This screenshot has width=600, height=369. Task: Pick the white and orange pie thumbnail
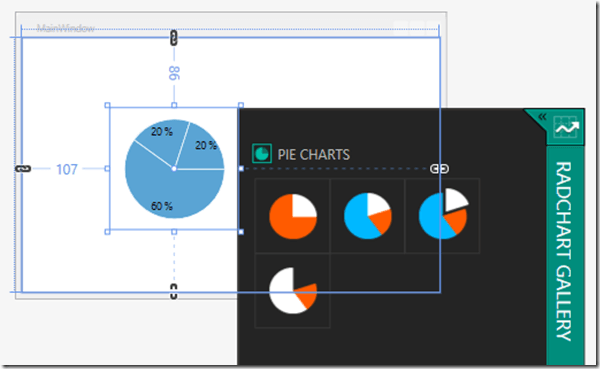[293, 291]
